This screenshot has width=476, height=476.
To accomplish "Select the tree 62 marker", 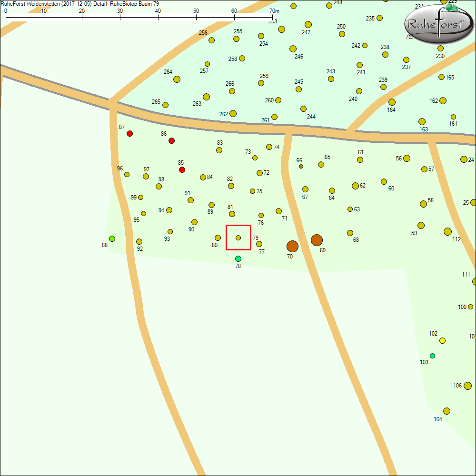I will [x=355, y=186].
